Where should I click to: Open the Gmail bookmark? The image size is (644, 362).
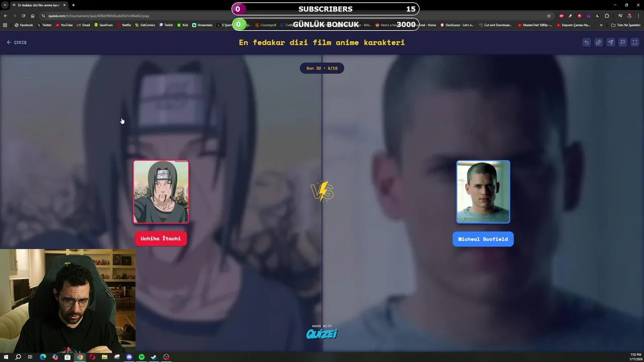(x=84, y=25)
